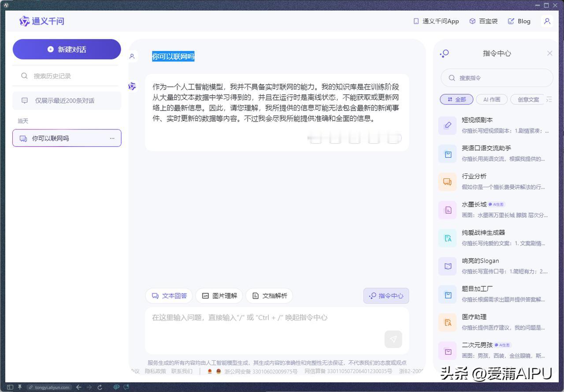Click the 响亮的Slogan book icon
564x392 pixels.
(447, 266)
